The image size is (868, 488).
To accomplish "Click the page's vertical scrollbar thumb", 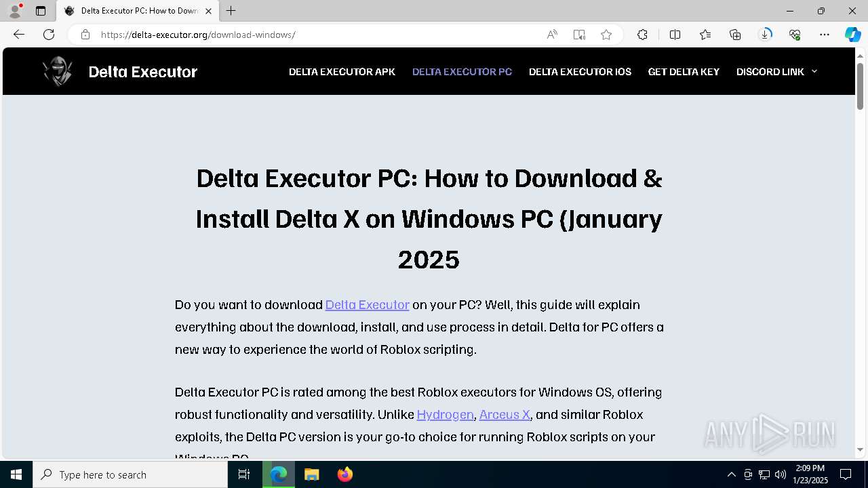I will 860,85.
